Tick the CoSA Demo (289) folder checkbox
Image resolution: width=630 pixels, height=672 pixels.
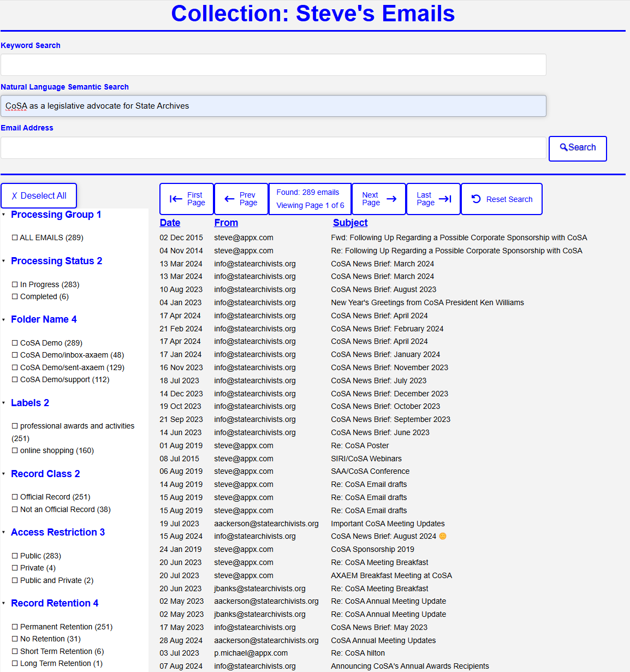point(15,343)
